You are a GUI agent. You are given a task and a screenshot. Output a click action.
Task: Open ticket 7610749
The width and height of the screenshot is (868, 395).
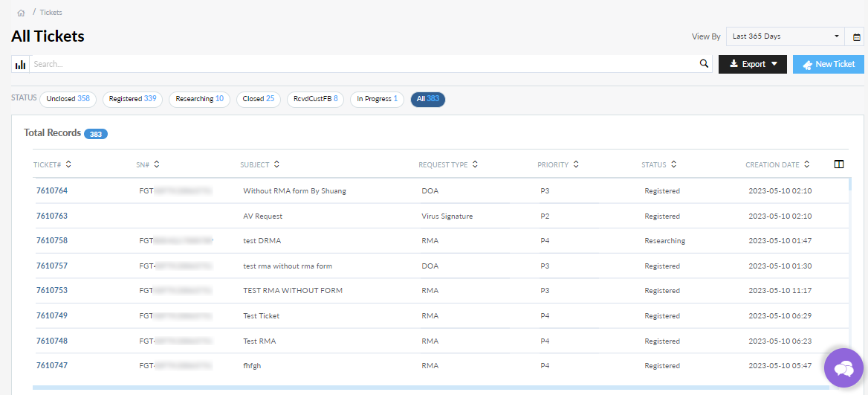[51, 316]
